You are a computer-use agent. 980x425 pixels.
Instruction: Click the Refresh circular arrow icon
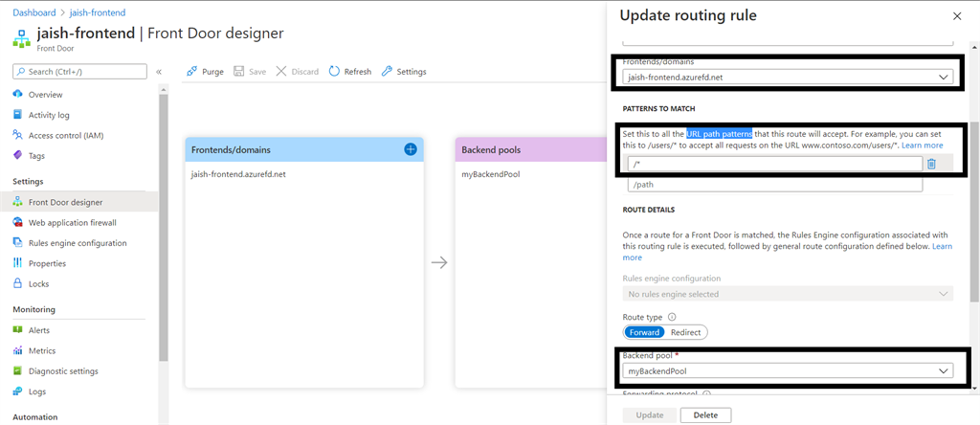coord(334,71)
